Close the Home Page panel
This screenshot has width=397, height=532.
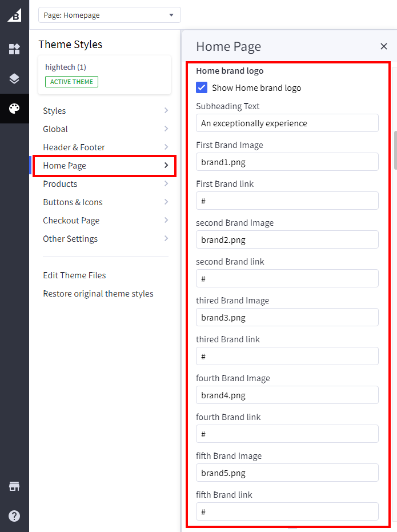tap(384, 47)
